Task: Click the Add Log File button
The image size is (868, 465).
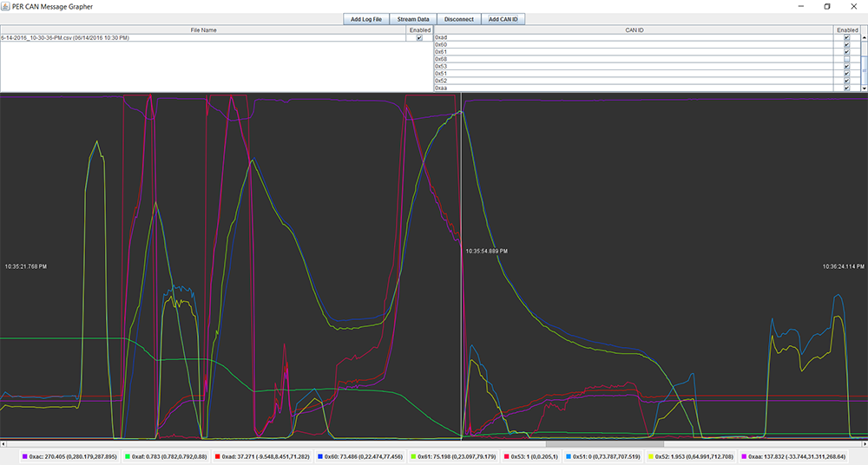Action: tap(366, 19)
